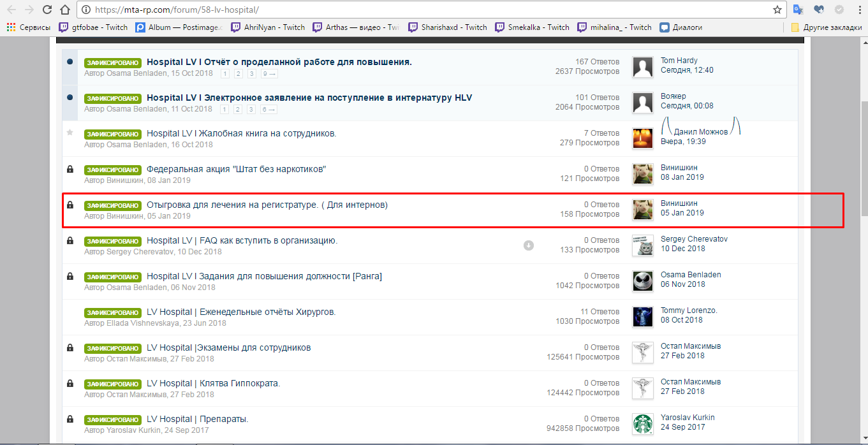The image size is (868, 445).
Task: Open AhriNyan Twitch bookmark
Action: click(x=268, y=27)
